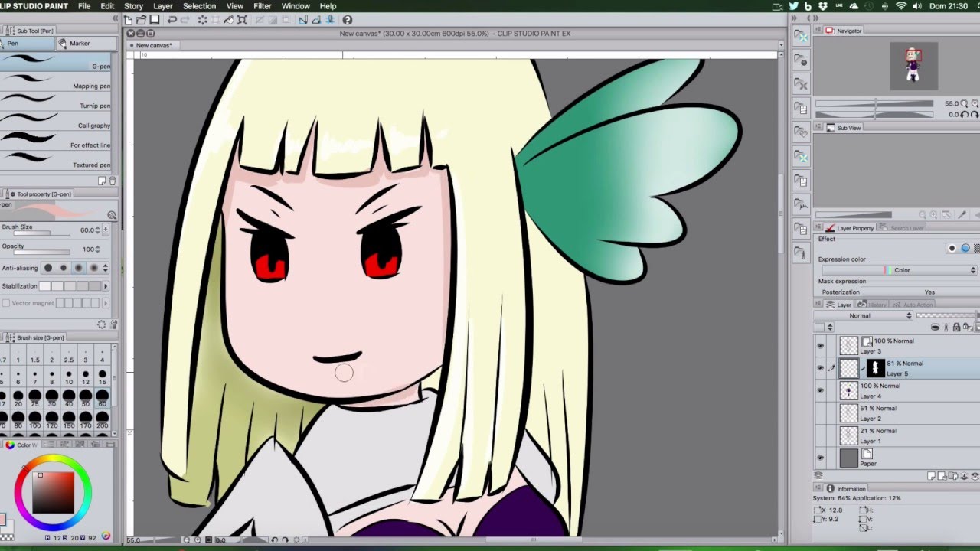The height and width of the screenshot is (551, 980).
Task: Create a new canvas from the toolbar
Action: coord(129,20)
